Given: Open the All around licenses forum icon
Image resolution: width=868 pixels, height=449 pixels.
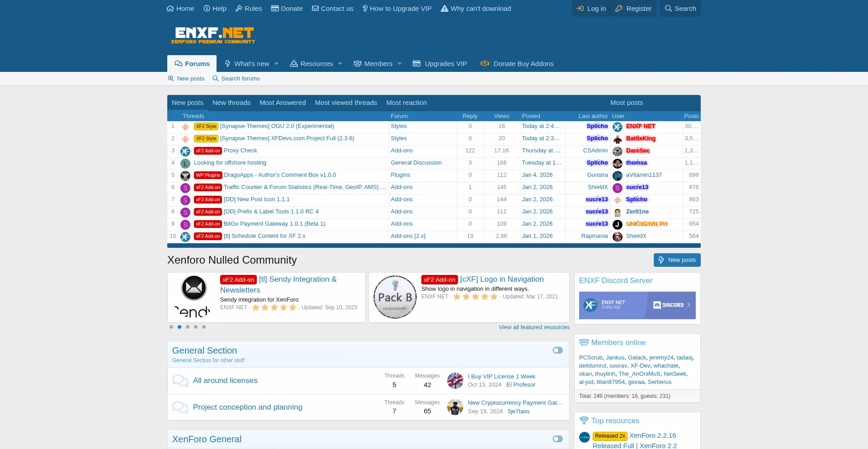Looking at the screenshot, I should point(180,381).
